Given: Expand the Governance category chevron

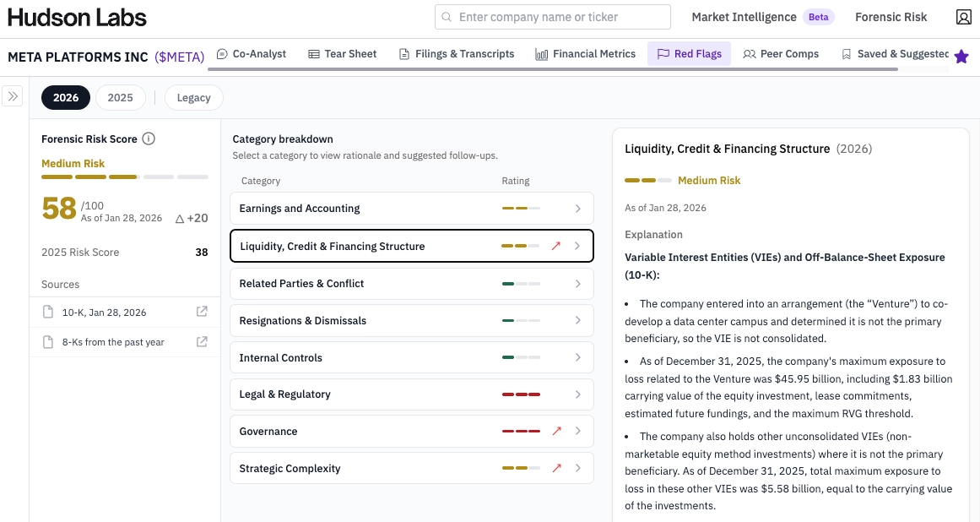Looking at the screenshot, I should [x=577, y=432].
